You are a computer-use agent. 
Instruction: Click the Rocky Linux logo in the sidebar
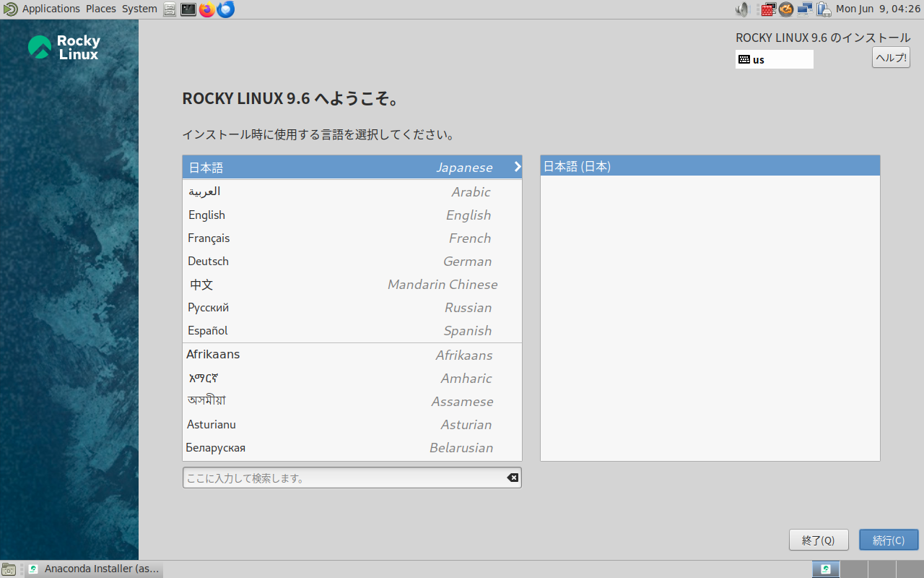[64, 48]
